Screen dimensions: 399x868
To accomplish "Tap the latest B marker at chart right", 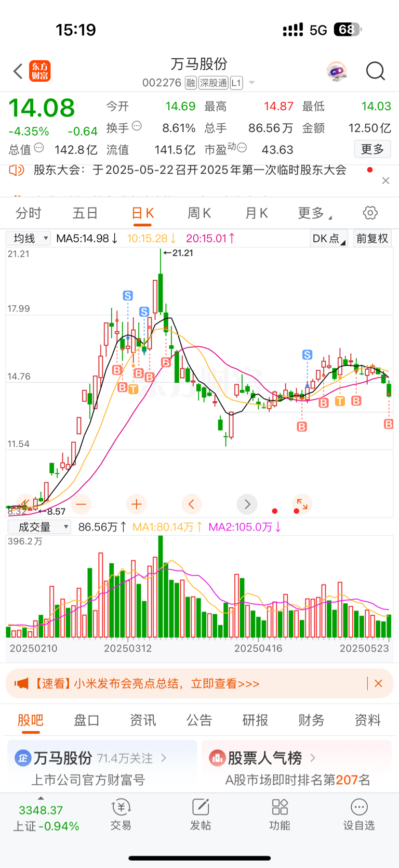I will point(389,424).
